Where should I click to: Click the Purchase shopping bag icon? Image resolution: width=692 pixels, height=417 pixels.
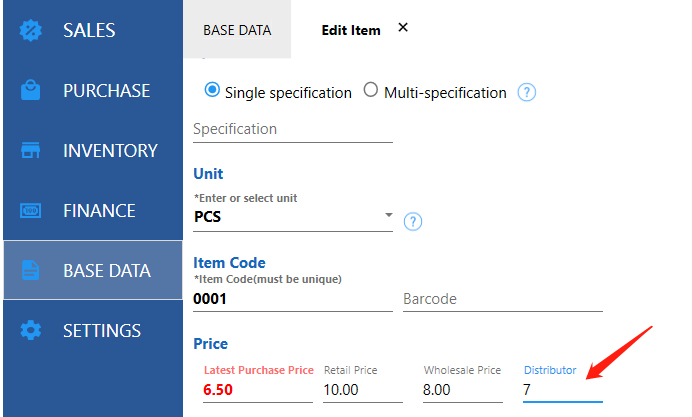30,90
